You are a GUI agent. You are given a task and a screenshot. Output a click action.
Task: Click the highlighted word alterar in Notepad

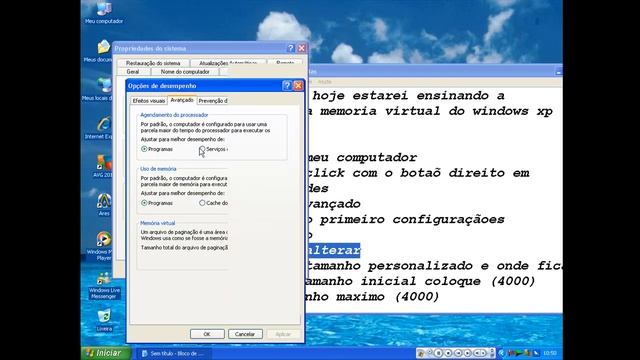tap(334, 250)
